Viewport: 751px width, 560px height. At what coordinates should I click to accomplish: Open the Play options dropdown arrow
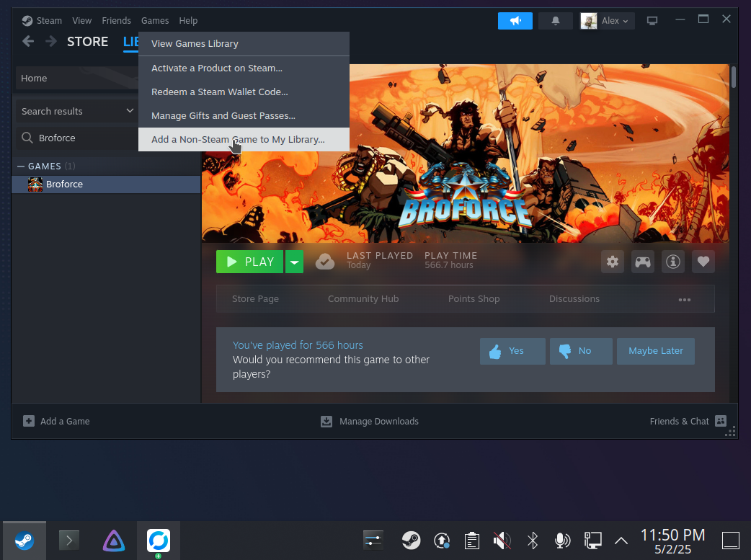point(295,262)
